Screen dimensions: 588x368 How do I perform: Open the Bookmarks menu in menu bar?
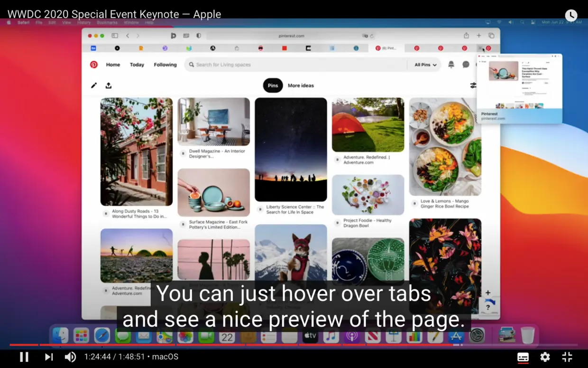click(107, 22)
